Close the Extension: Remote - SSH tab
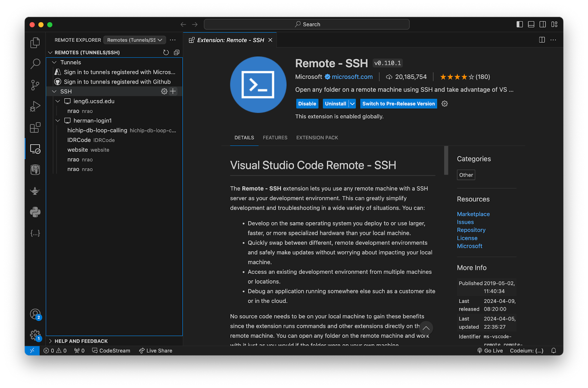This screenshot has height=388, width=588. [x=270, y=40]
